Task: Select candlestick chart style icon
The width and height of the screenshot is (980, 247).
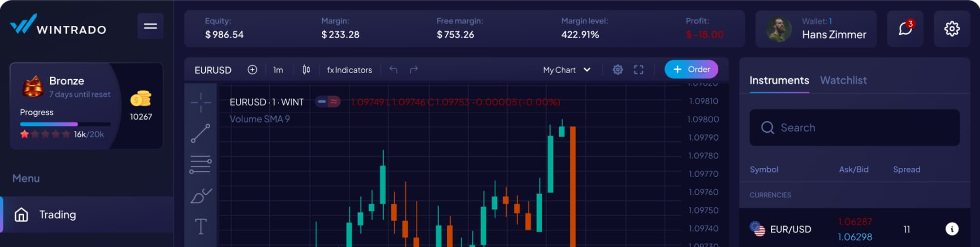Action: coord(306,70)
